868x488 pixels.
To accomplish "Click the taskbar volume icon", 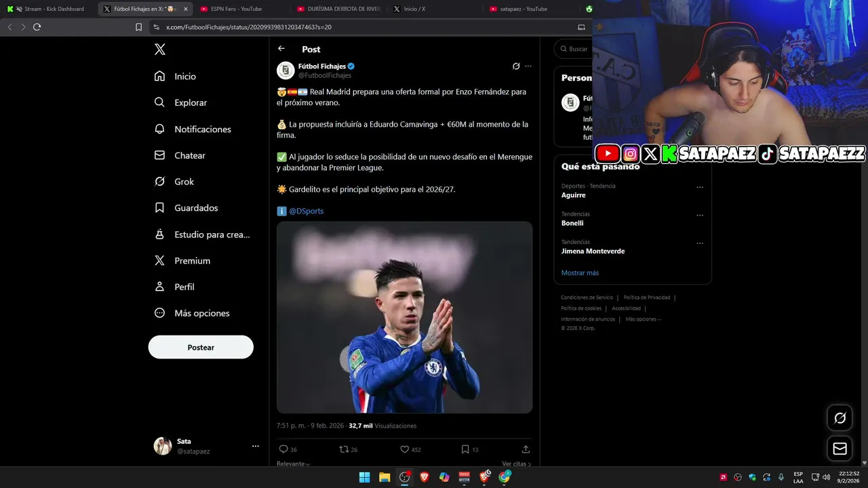I will point(827,477).
